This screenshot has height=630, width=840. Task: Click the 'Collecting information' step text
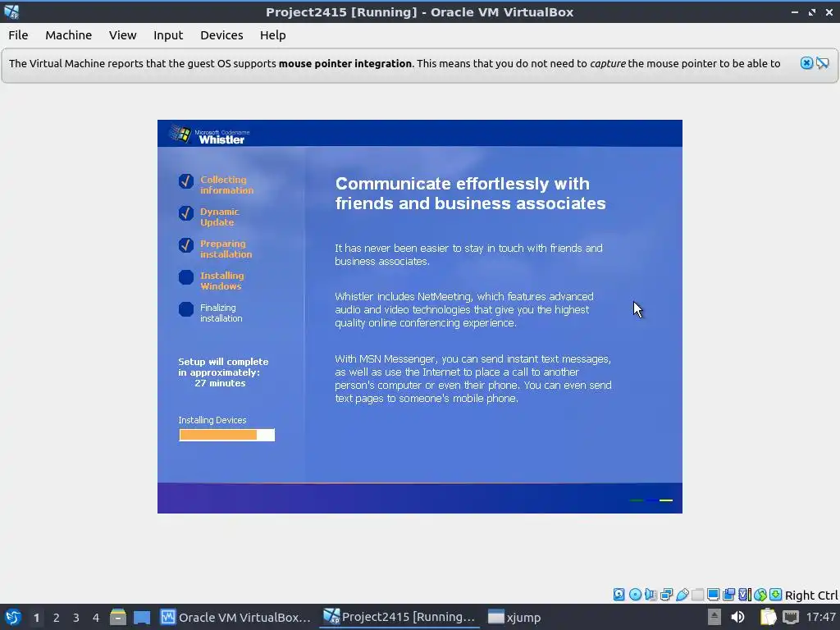tap(227, 185)
